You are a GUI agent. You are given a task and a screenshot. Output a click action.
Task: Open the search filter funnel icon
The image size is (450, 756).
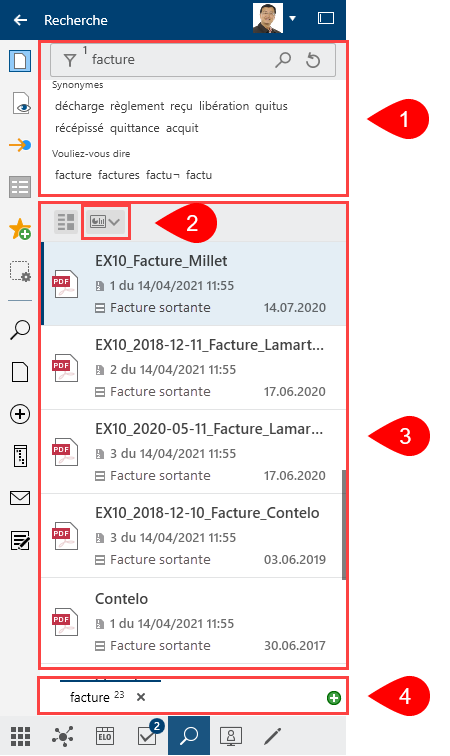coord(70,60)
